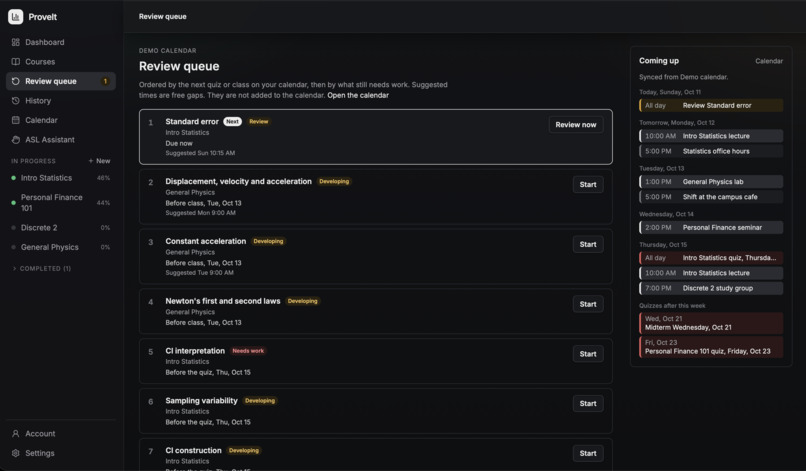Create a new course with + New
The height and width of the screenshot is (471, 806).
[99, 161]
